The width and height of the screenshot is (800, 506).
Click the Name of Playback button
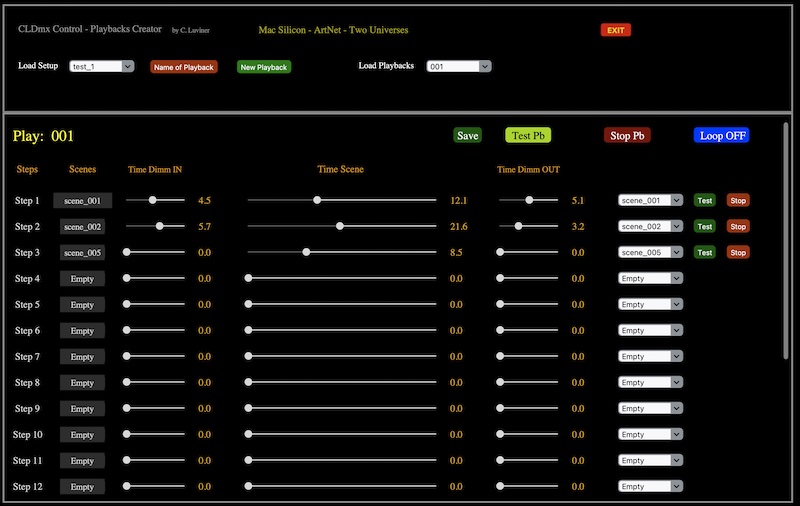(x=184, y=67)
